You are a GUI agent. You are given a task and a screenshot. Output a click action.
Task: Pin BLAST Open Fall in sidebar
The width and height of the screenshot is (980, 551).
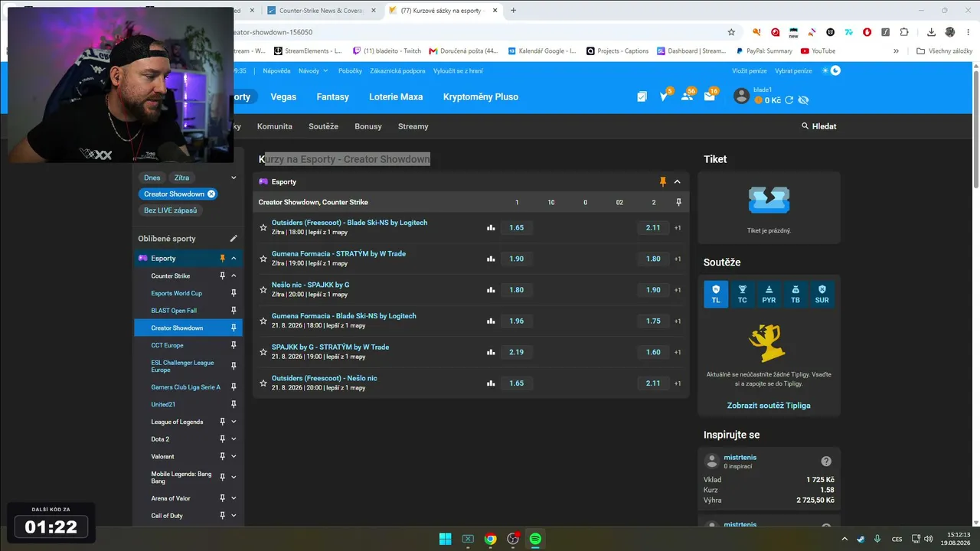coord(234,311)
